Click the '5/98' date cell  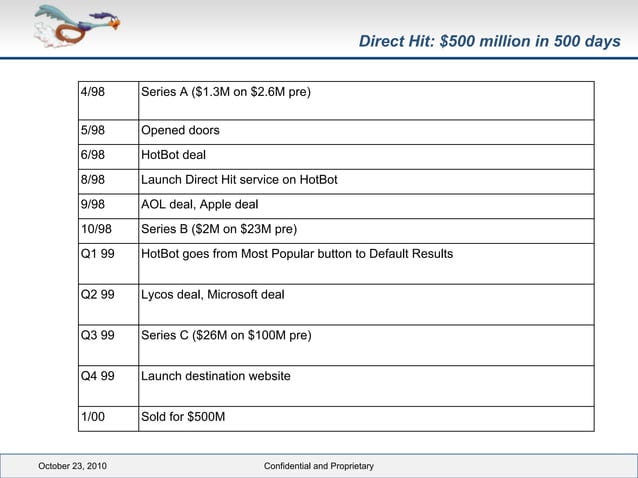108,132
